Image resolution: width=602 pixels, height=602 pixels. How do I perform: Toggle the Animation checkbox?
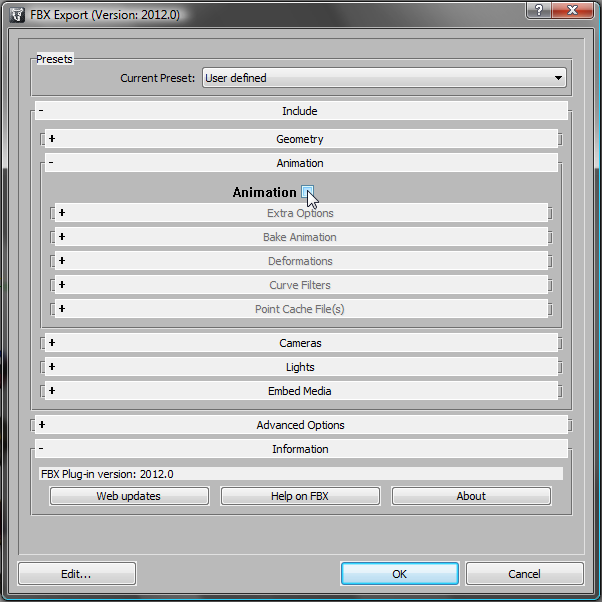(x=308, y=192)
